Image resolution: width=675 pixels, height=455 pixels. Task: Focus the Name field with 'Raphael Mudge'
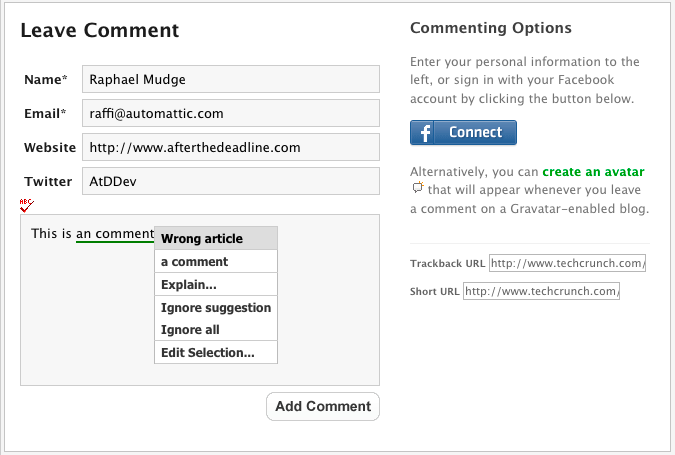(x=230, y=79)
